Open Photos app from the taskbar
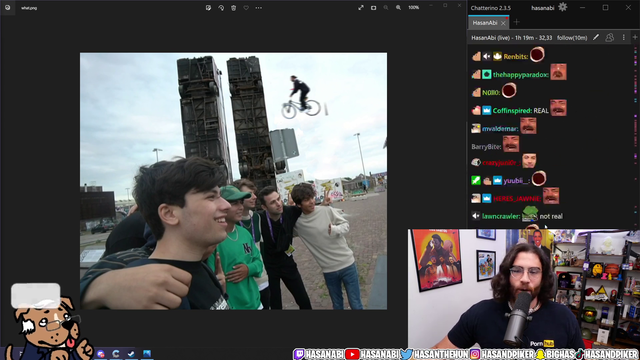 coord(147,353)
